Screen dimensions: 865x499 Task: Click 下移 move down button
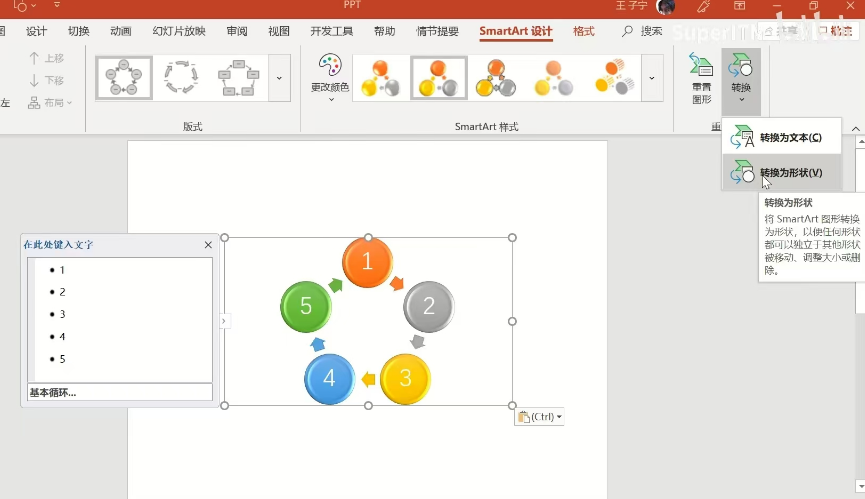coord(46,81)
